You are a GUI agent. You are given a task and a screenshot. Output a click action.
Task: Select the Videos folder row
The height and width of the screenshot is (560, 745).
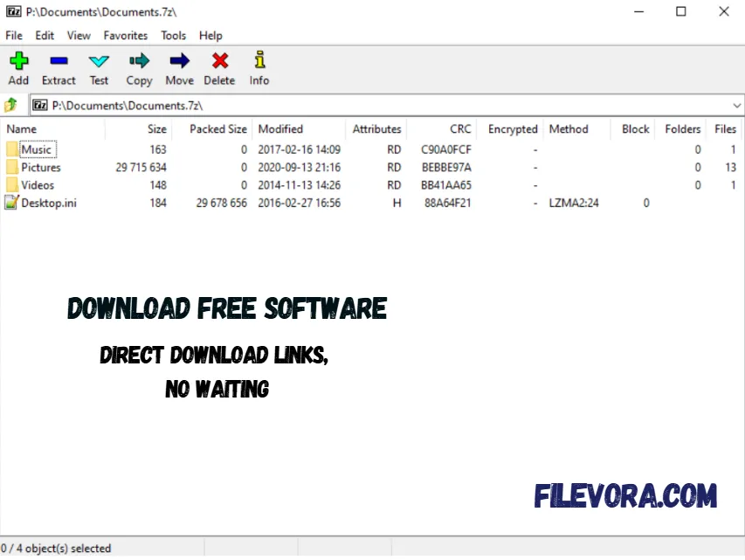coord(38,184)
